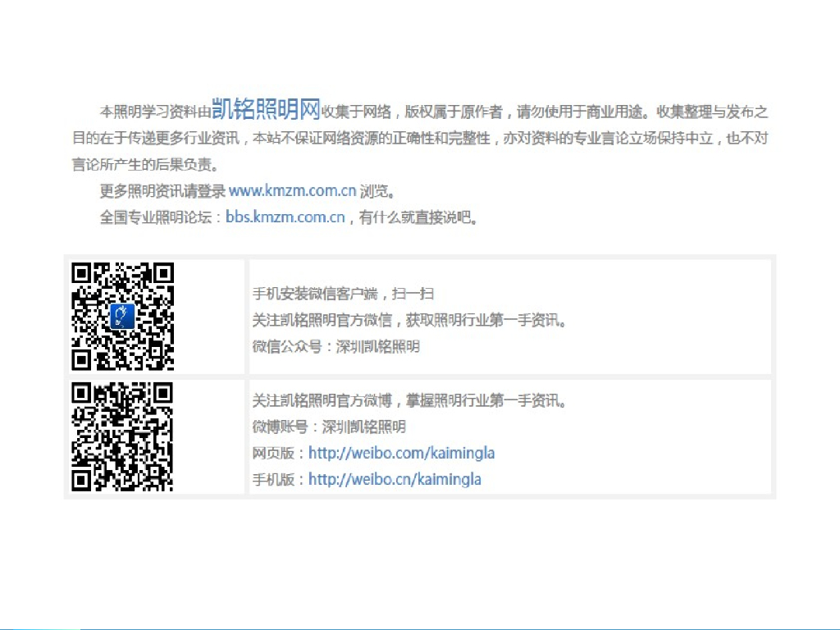Click the WeChat QR code with blue logo

click(123, 317)
